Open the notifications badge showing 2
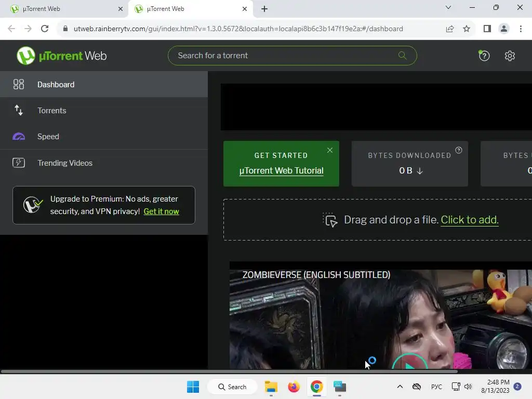 (x=517, y=387)
